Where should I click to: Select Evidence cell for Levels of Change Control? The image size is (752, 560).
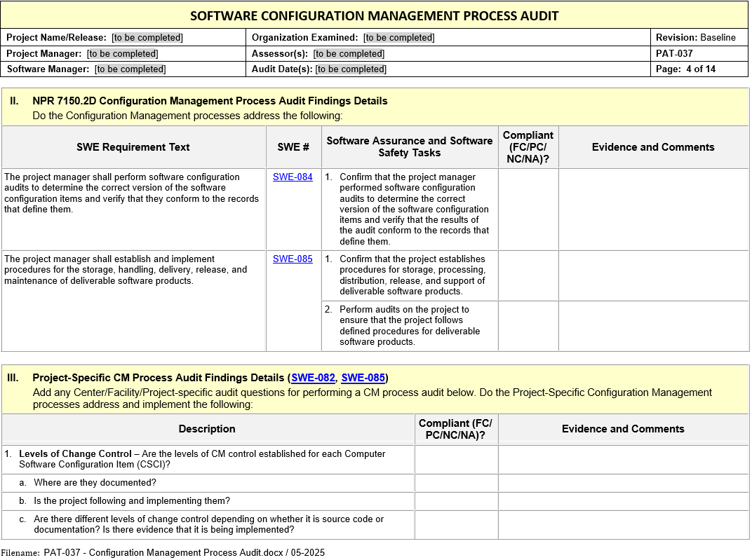623,459
